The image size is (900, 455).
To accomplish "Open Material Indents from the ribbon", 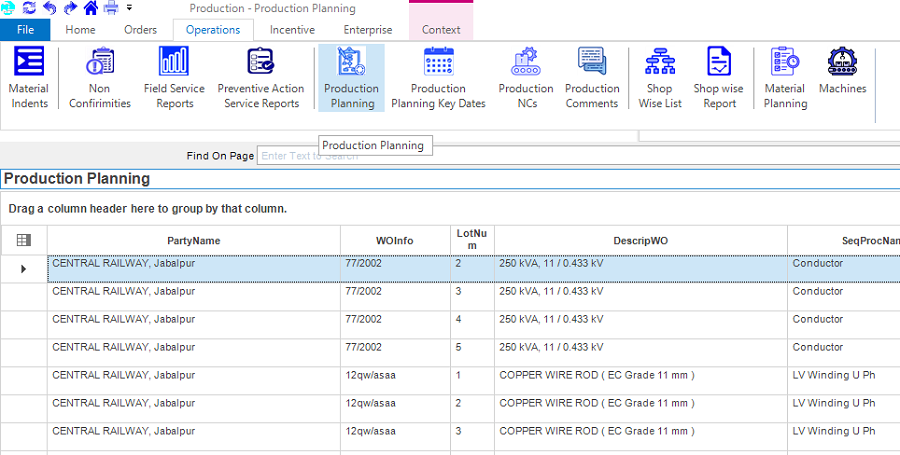I will 29,78.
